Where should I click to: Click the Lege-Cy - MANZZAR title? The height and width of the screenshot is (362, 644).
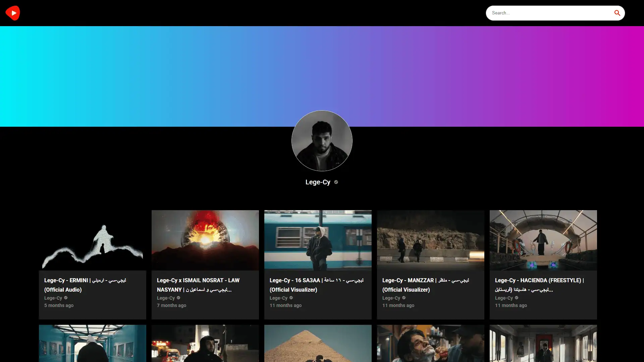(x=426, y=285)
